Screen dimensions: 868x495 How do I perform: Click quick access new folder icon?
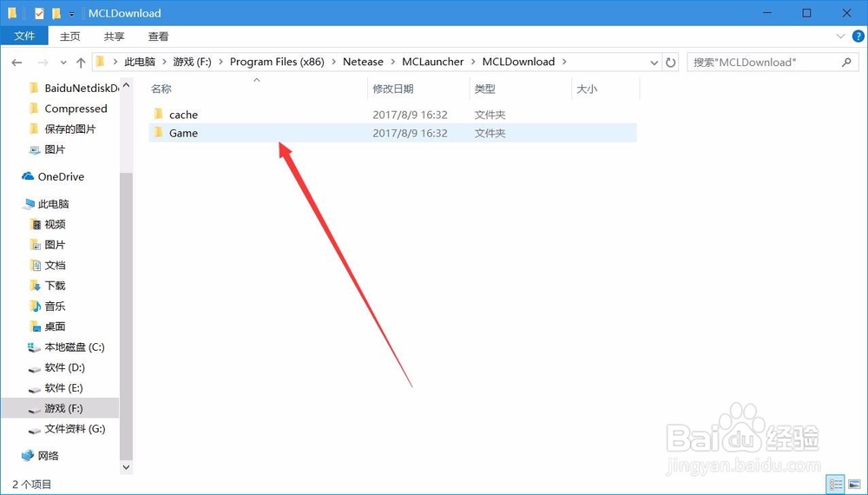tap(56, 13)
